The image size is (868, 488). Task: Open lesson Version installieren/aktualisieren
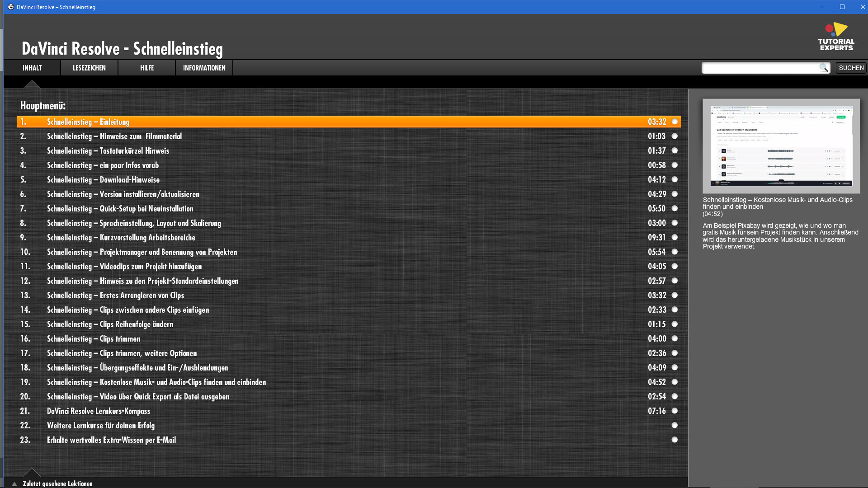tap(349, 194)
